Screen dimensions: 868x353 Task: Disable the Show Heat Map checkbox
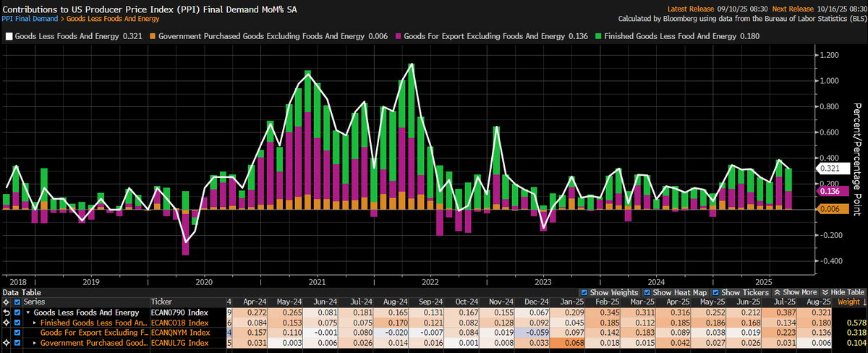[647, 292]
